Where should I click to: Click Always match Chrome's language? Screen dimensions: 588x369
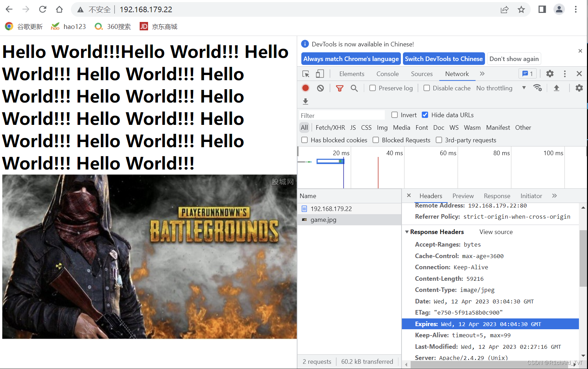click(x=351, y=59)
